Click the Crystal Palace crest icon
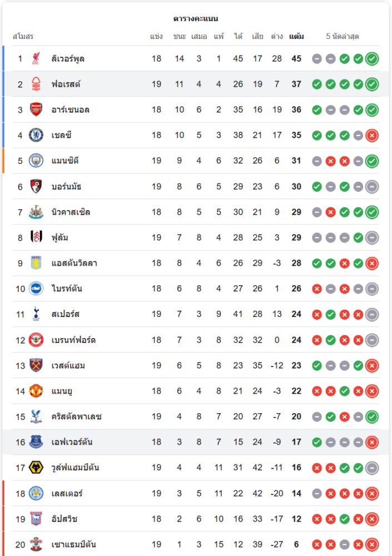Screen dimensions: 392x556 click(36, 416)
